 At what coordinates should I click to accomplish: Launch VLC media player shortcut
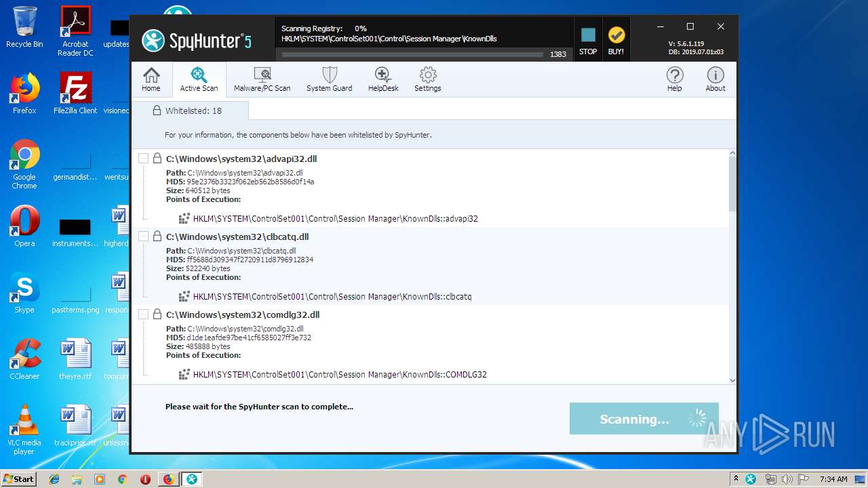click(24, 430)
